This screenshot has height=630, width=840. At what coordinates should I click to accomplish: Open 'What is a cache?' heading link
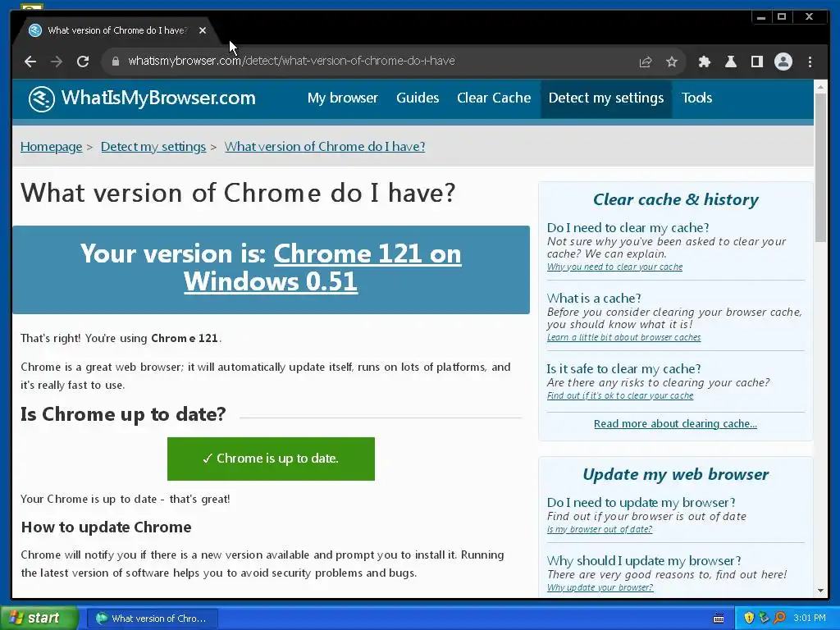[594, 299]
